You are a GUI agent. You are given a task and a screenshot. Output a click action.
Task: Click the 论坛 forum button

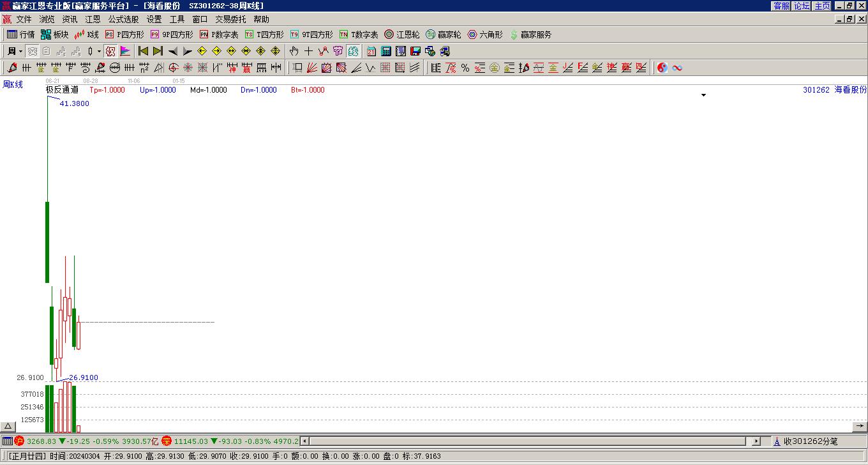[802, 6]
